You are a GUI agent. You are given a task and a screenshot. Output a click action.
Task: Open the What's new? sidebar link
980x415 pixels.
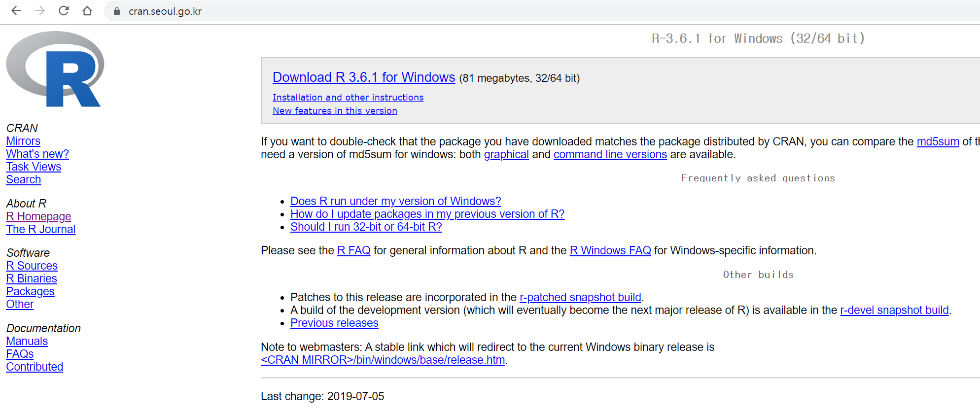37,154
